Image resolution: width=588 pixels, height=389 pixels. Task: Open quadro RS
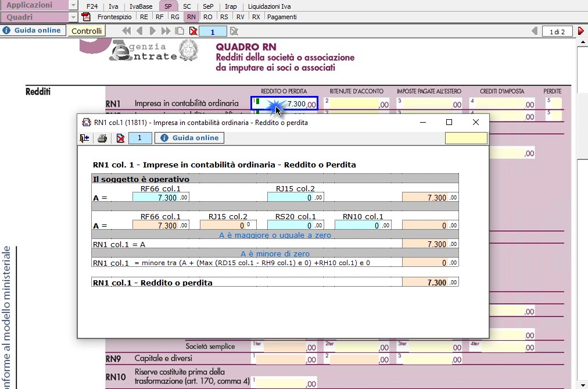coord(224,17)
